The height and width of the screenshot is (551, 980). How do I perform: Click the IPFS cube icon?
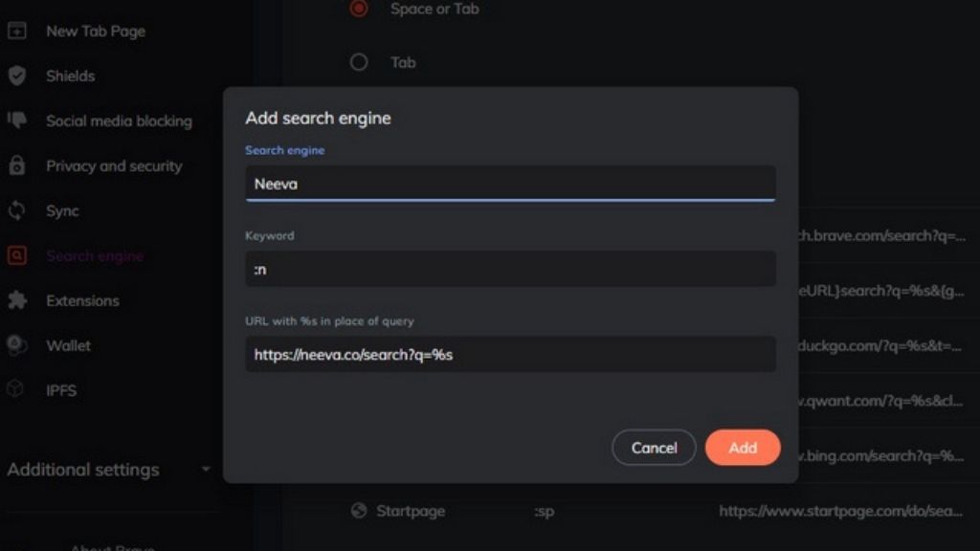(x=15, y=389)
